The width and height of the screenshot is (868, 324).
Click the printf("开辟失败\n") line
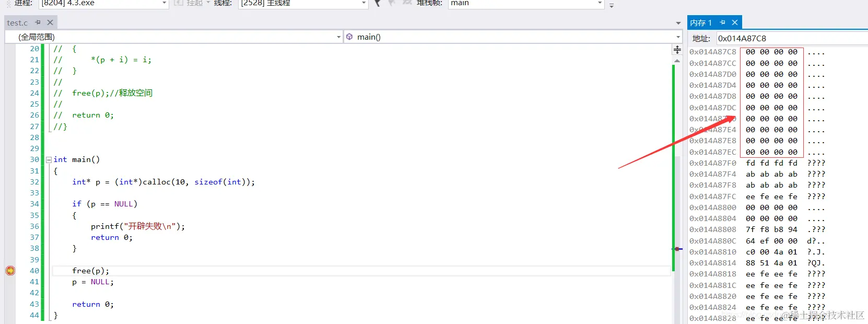tap(138, 226)
